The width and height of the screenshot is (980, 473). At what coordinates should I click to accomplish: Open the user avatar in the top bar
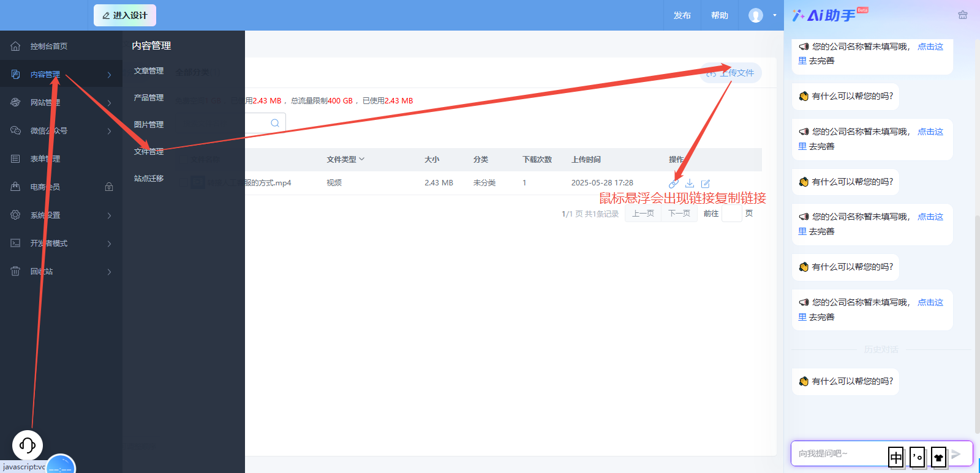[x=756, y=15]
